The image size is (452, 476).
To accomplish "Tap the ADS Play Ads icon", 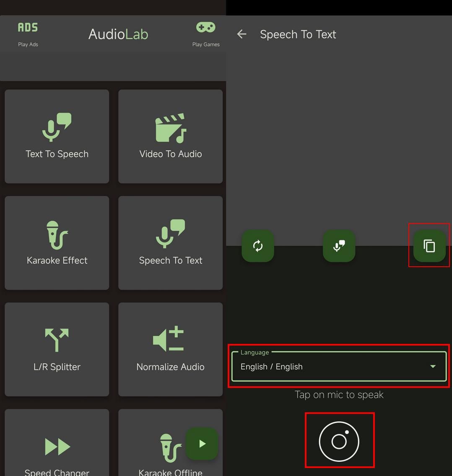I will point(28,27).
